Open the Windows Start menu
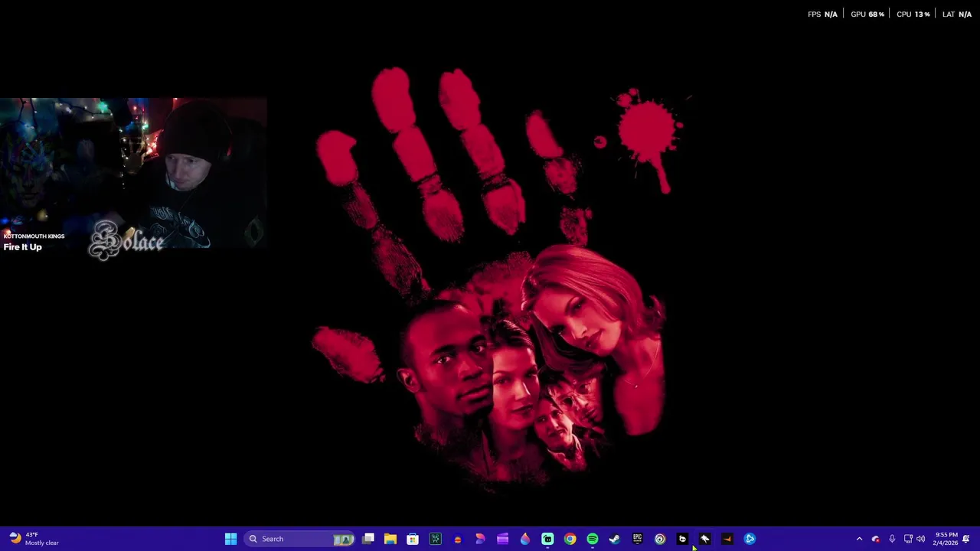The image size is (980, 551). point(230,539)
